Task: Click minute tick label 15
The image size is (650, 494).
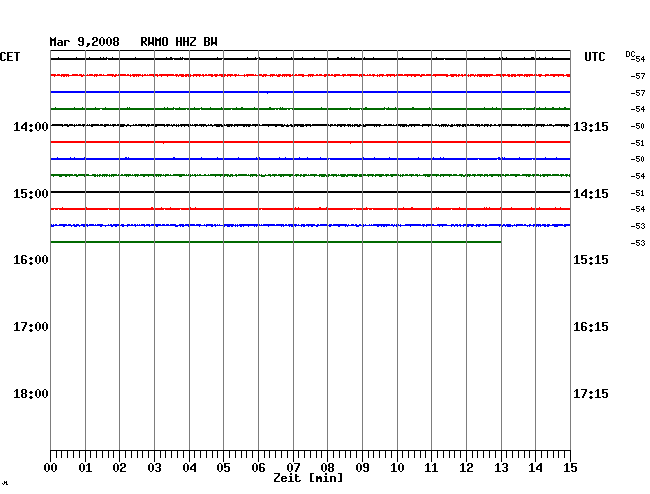Action: 570,467
